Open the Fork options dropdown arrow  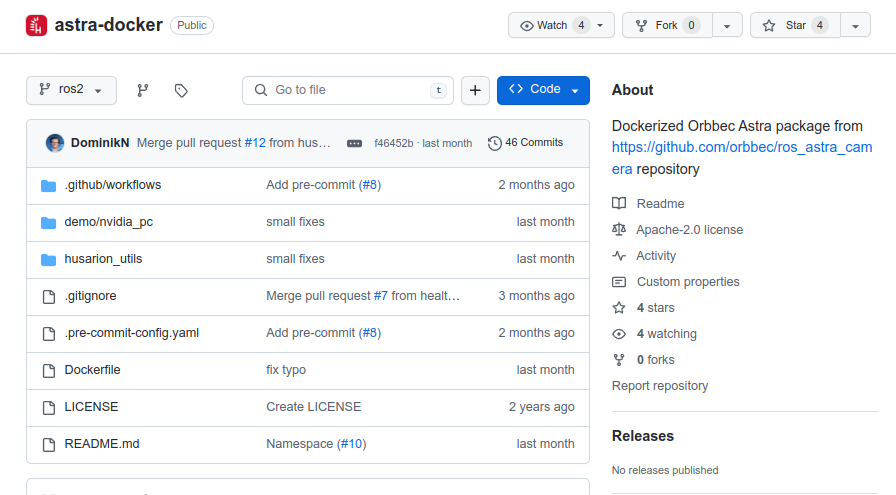pyautogui.click(x=727, y=25)
